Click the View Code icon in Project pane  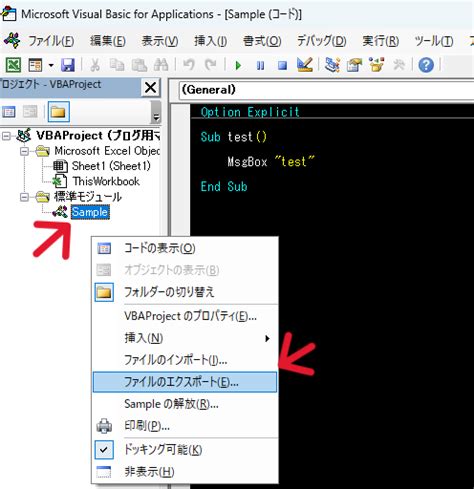tap(9, 112)
